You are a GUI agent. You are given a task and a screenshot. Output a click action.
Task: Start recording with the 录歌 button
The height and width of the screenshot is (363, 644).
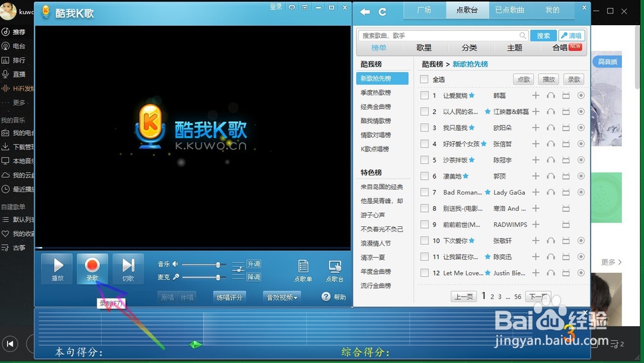92,268
